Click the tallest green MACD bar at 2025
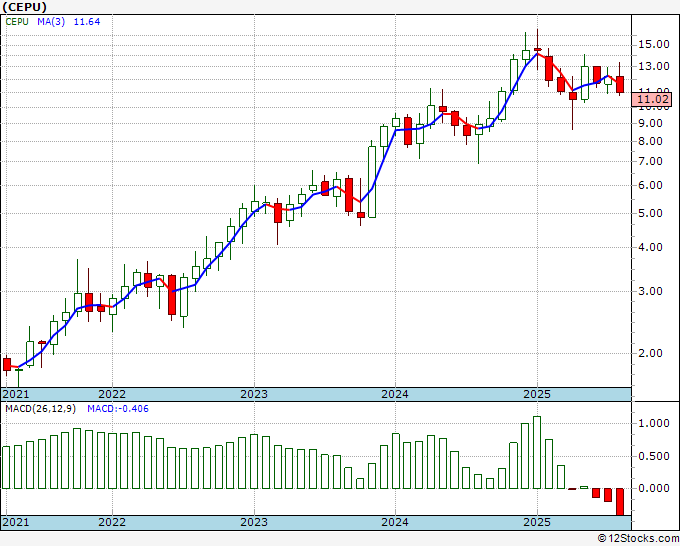 point(537,453)
